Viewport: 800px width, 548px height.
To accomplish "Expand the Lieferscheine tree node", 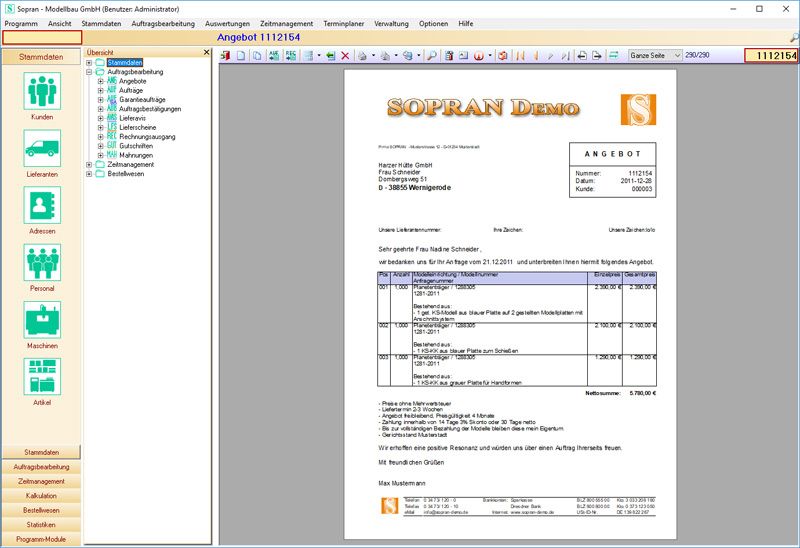I will [101, 128].
